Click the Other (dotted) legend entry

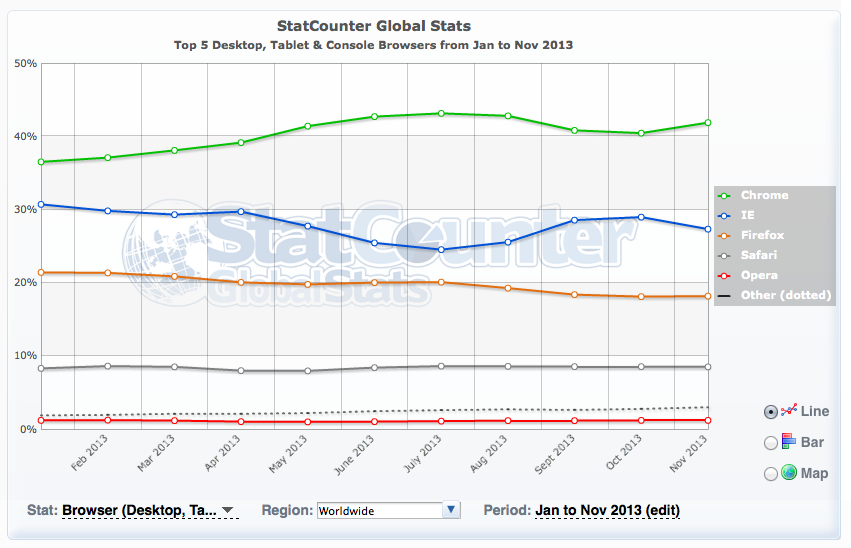[x=774, y=295]
